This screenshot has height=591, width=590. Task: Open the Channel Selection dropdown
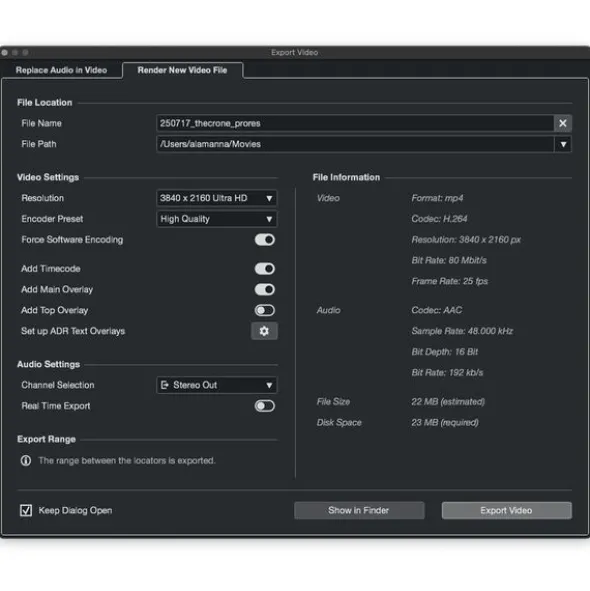point(216,385)
